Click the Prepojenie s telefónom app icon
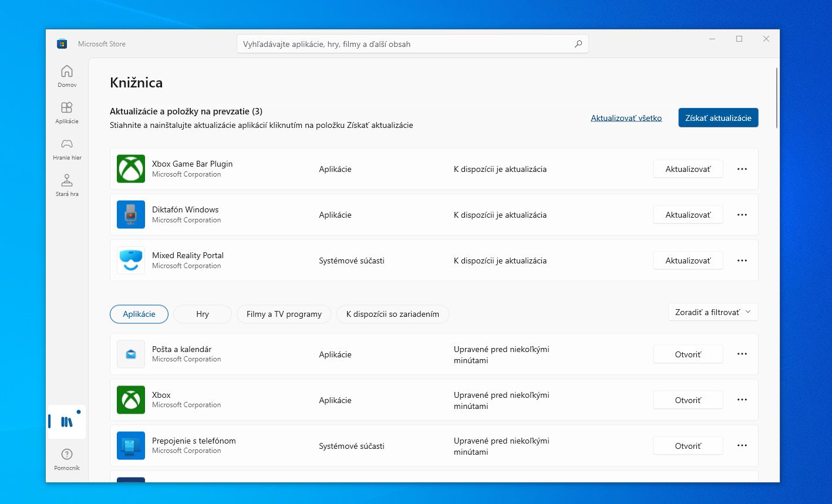 point(131,446)
